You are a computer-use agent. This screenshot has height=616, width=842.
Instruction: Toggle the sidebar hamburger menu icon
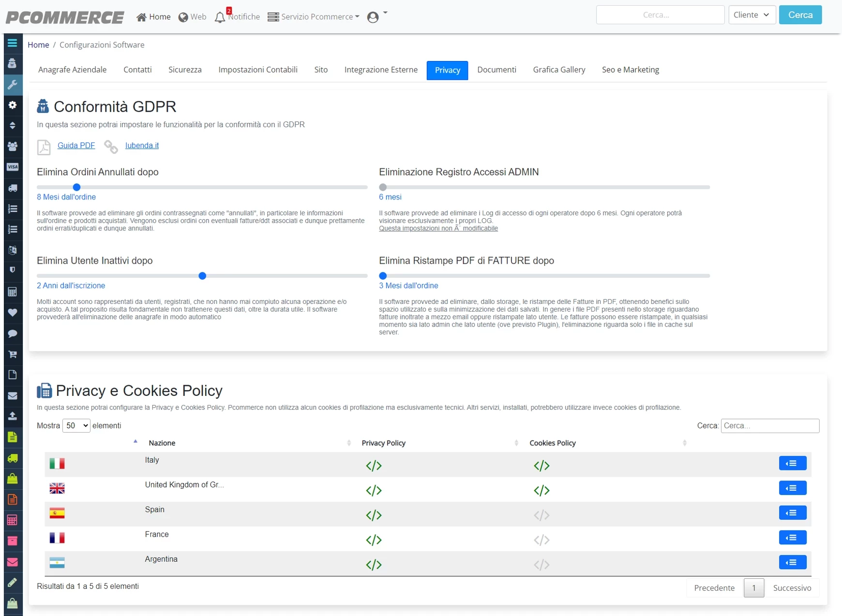click(x=13, y=43)
